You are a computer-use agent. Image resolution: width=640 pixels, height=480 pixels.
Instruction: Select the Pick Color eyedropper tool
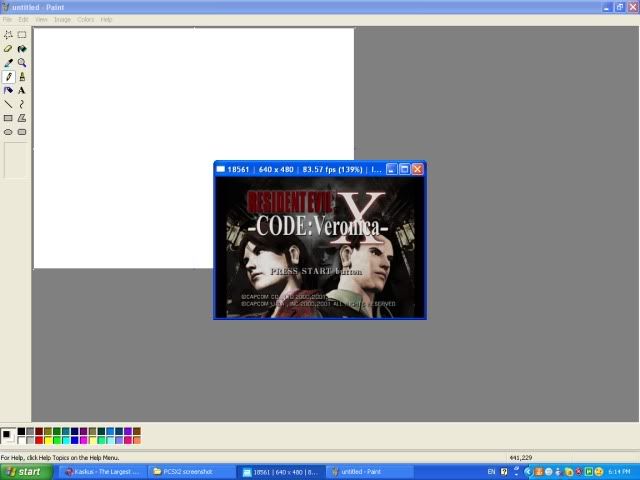click(x=8, y=62)
